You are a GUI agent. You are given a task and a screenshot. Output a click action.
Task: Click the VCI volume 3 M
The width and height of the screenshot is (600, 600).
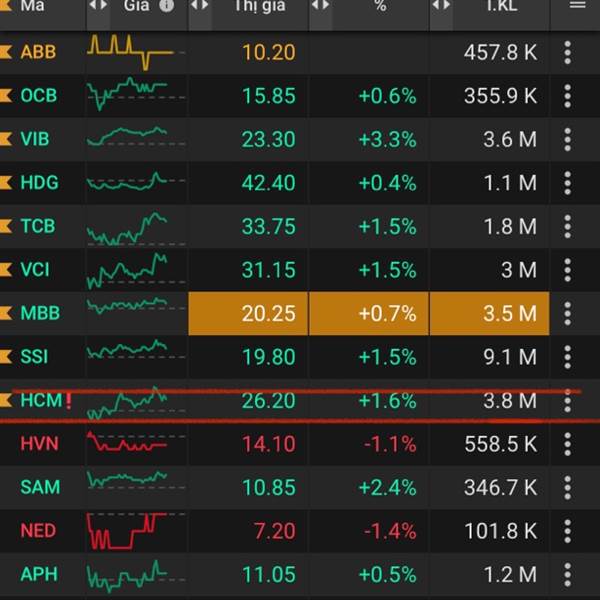point(519,270)
